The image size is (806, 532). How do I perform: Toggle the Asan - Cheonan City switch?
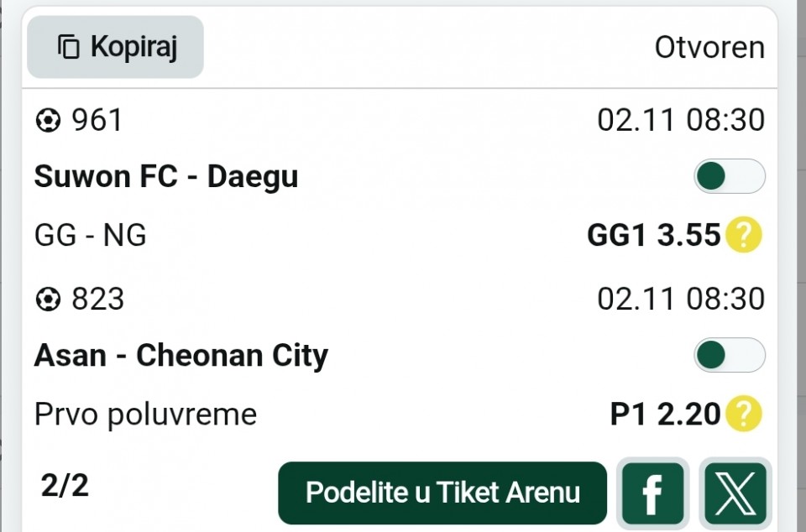pos(729,355)
